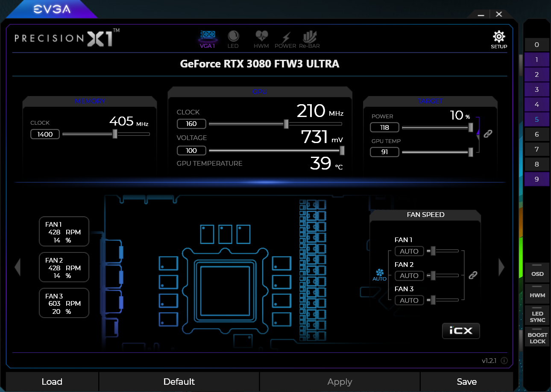The height and width of the screenshot is (392, 551).
Task: Select profile slot 2
Action: 537,75
